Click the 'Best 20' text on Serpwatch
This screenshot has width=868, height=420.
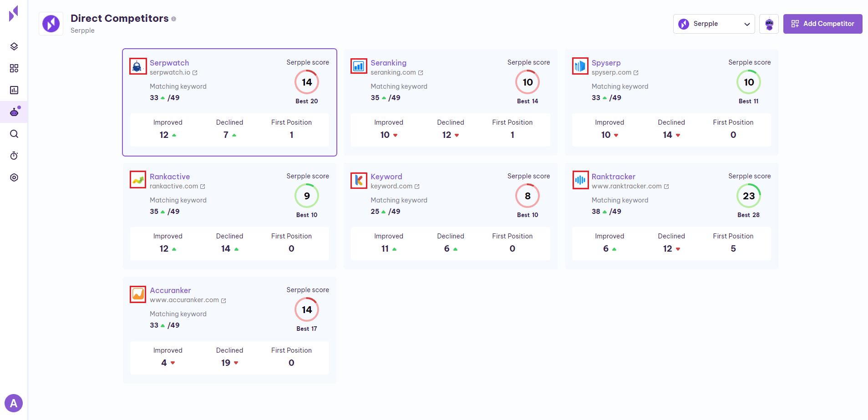point(307,101)
